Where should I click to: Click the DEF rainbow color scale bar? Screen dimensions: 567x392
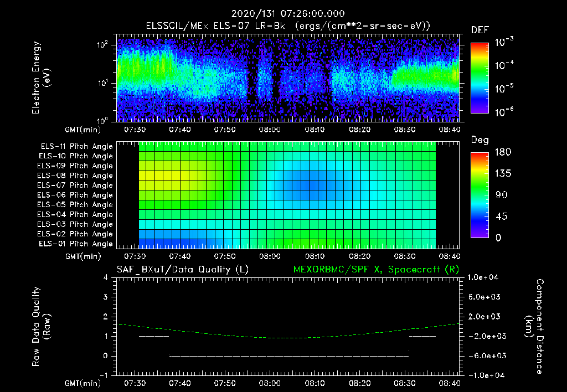(480, 78)
